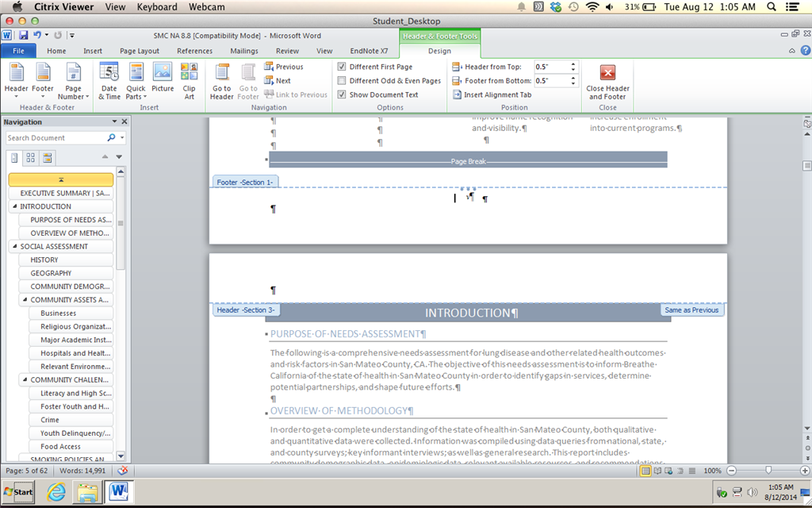Image resolution: width=812 pixels, height=508 pixels.
Task: Open Navigation pane options dropdown
Action: click(114, 121)
